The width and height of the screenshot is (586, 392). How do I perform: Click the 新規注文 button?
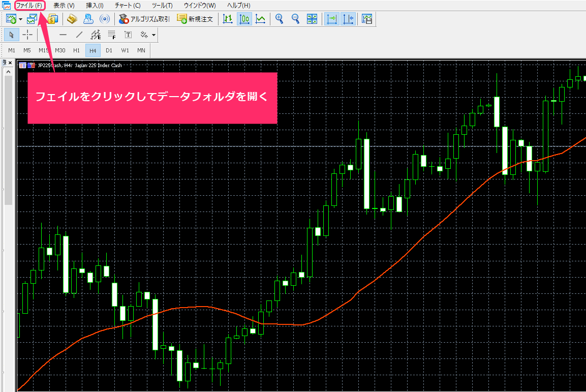pos(195,19)
